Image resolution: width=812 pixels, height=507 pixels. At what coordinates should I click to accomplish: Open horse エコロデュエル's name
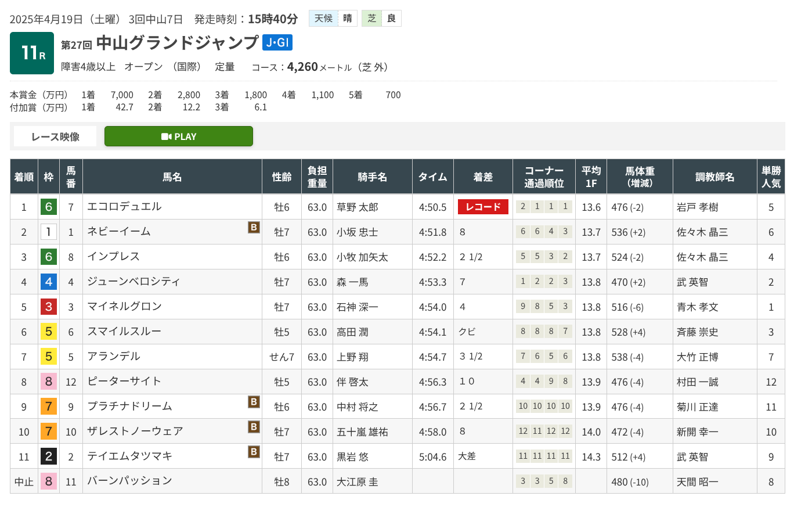pos(124,207)
